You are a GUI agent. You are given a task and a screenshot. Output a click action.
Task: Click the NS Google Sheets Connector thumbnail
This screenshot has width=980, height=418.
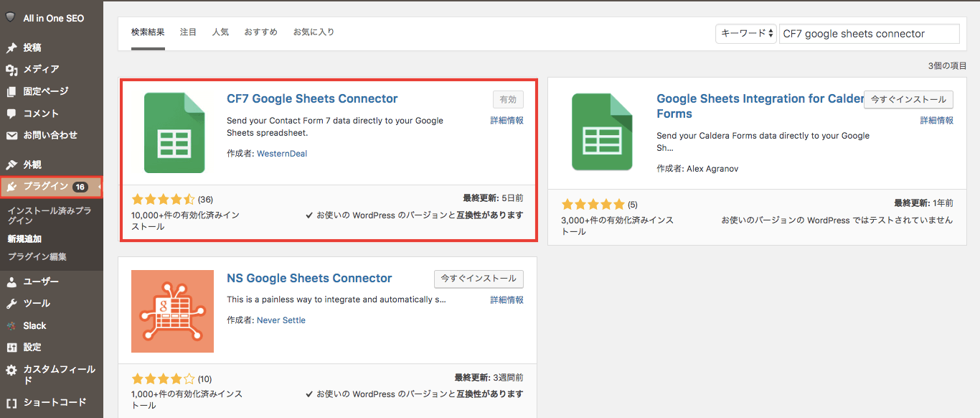172,311
